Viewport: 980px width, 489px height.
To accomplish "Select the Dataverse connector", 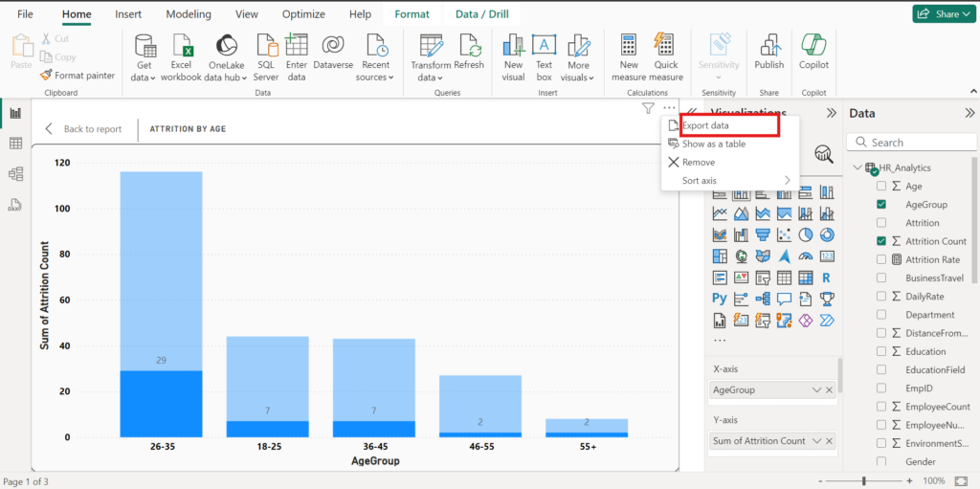I will click(333, 53).
